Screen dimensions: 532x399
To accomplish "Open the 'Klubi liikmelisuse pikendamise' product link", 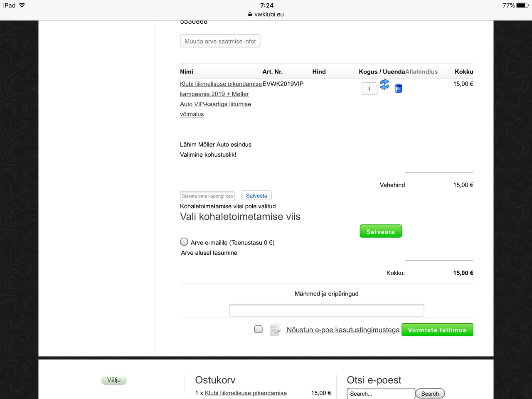I will pos(221,84).
